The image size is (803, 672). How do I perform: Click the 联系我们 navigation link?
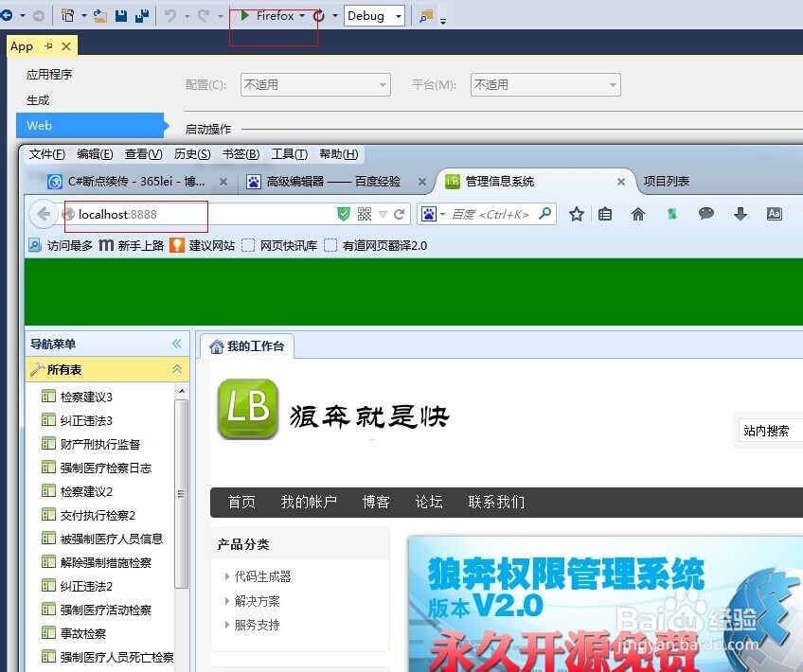point(496,503)
